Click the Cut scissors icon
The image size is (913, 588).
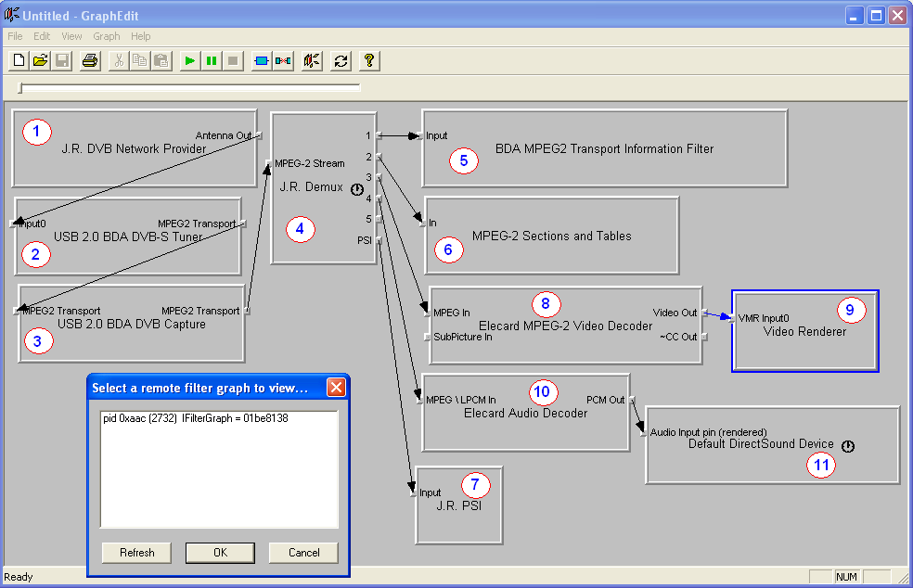[119, 60]
